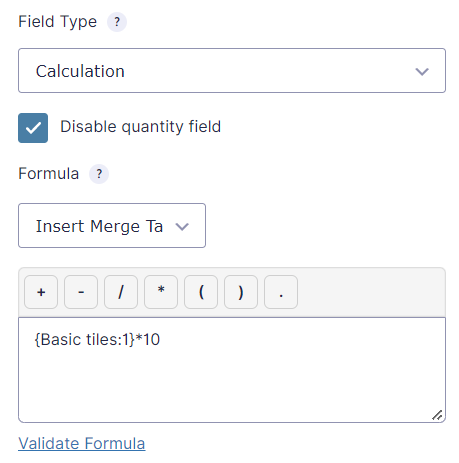This screenshot has width=459, height=463.
Task: Open the Field Type help tooltip icon
Action: 117,22
